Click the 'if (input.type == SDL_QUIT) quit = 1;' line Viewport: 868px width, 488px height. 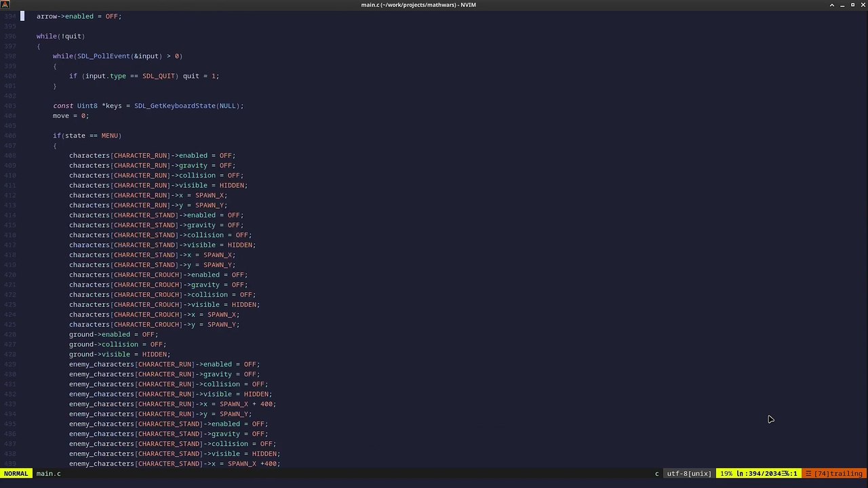point(144,76)
